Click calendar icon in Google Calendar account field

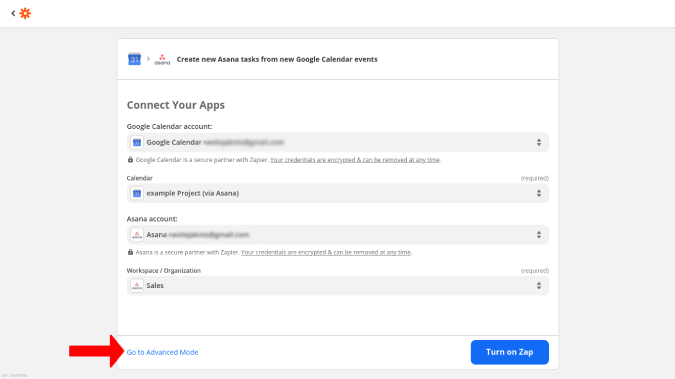click(x=137, y=143)
